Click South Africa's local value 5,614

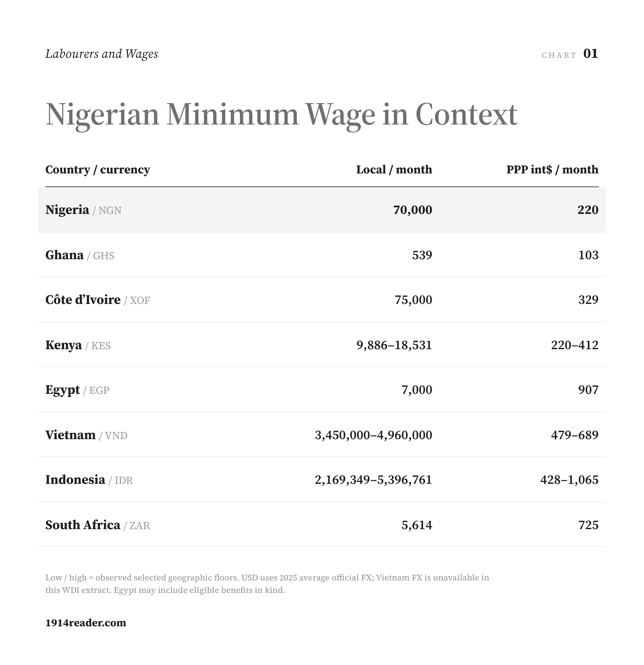[417, 525]
